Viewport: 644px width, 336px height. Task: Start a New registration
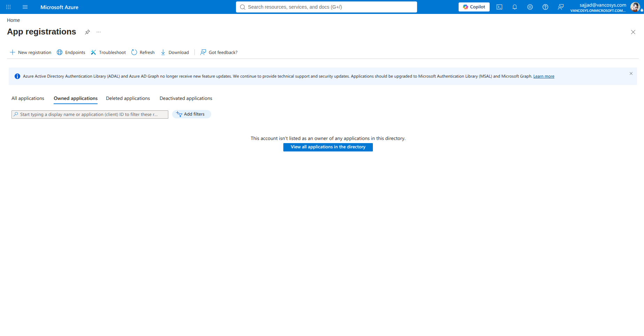[31, 52]
